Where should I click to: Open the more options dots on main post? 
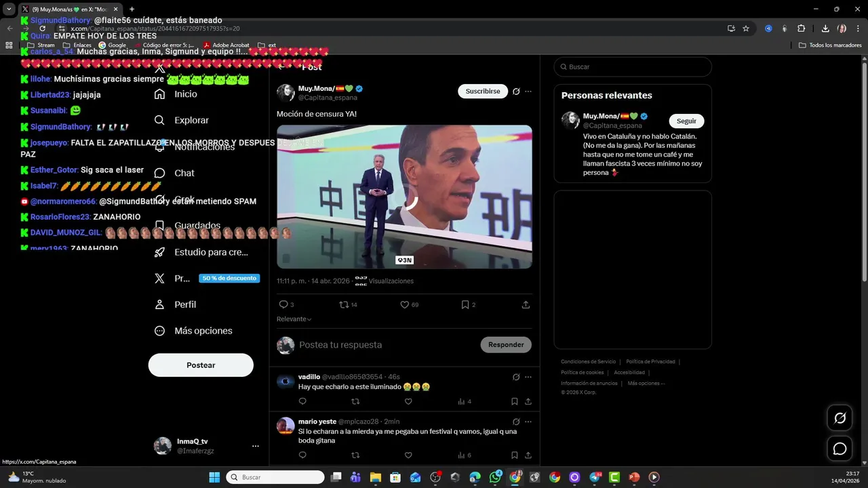coord(528,91)
